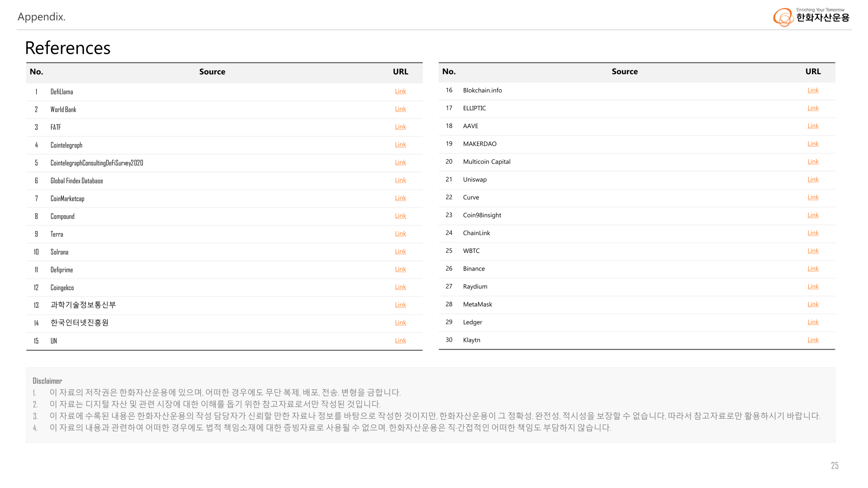Click the UN reference link
868x488 pixels.
(400, 341)
